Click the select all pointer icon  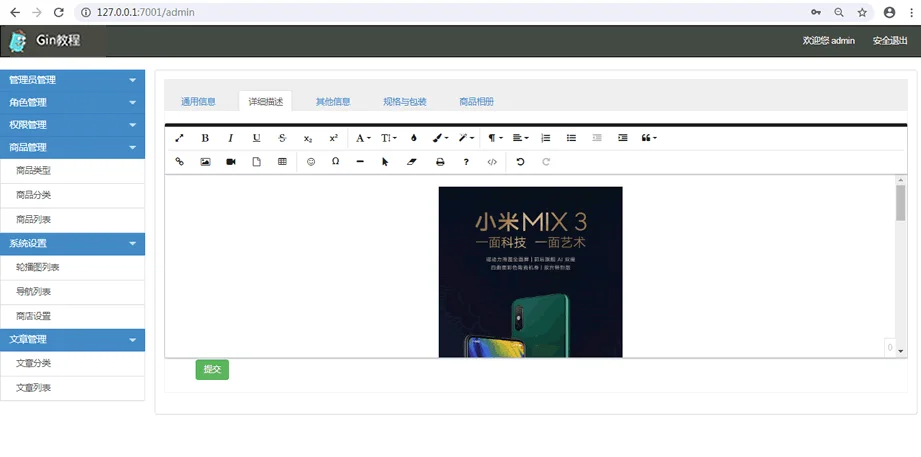385,162
